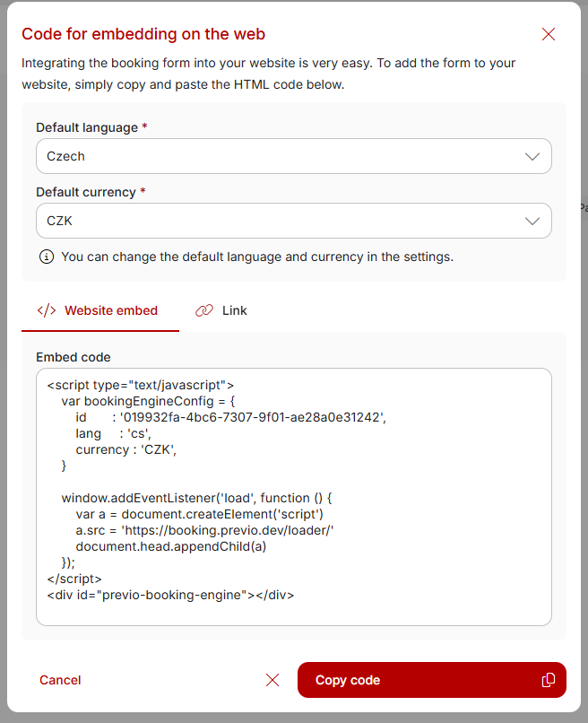Click the default language and currency hint text
The height and width of the screenshot is (723, 588).
(x=257, y=257)
